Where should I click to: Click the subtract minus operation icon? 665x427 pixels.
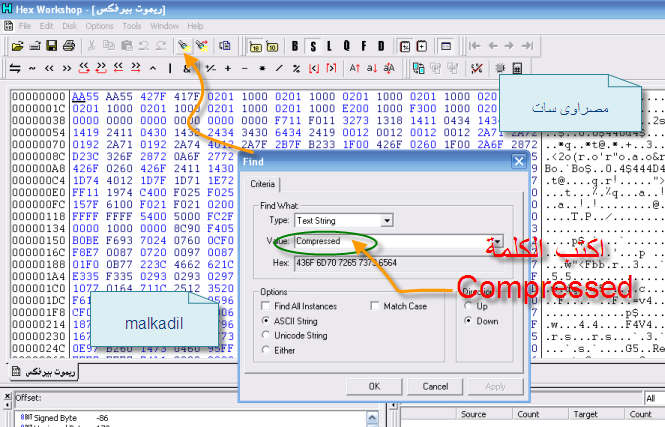(245, 68)
